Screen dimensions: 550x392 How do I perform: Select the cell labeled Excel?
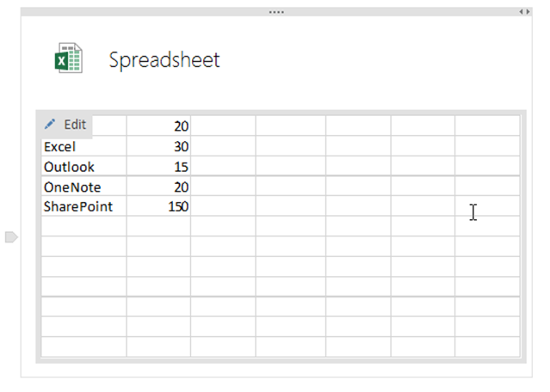click(83, 147)
